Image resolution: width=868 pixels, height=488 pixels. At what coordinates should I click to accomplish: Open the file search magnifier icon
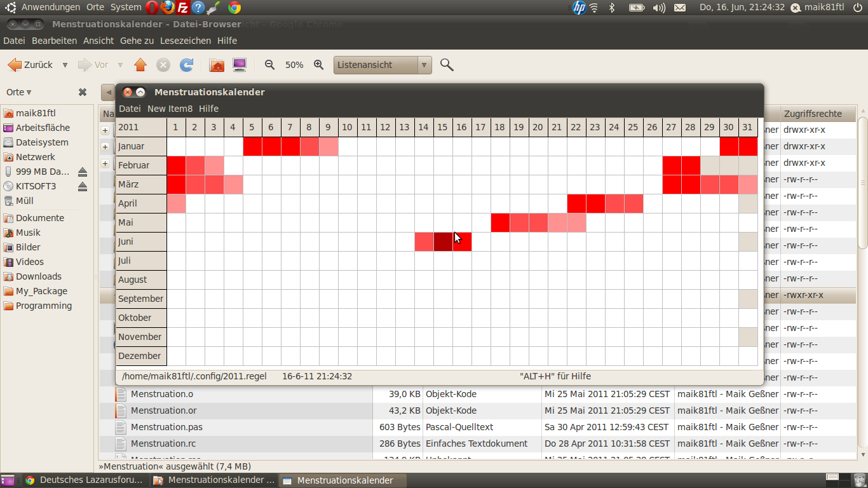click(447, 65)
